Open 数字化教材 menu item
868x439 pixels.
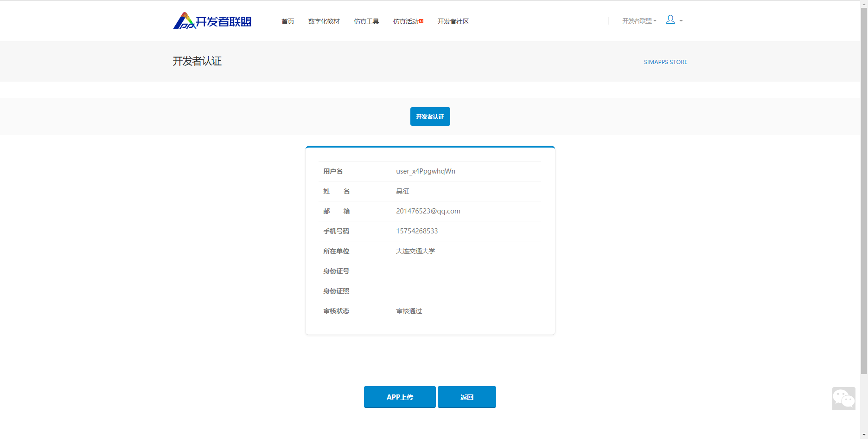324,21
